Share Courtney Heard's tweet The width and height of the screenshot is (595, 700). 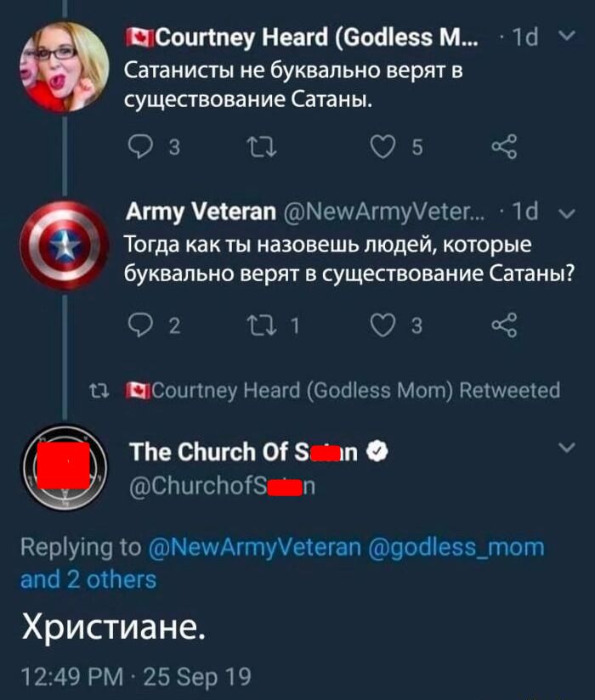(504, 150)
